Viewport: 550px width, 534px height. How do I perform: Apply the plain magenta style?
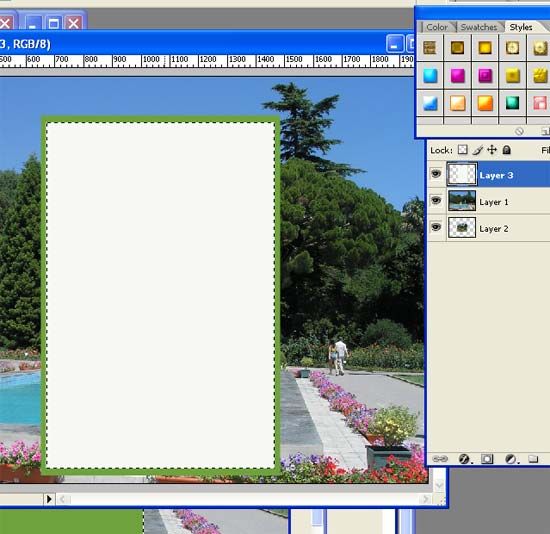[457, 75]
